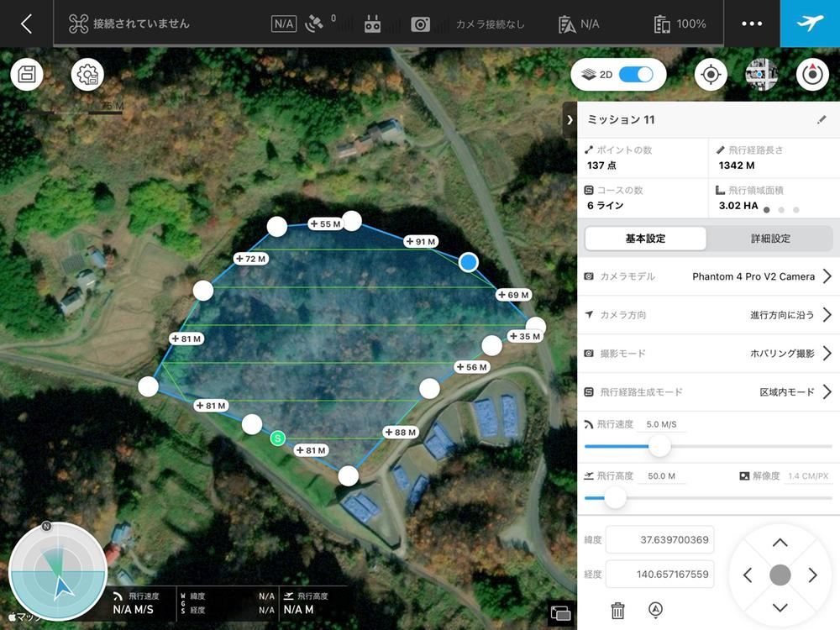The height and width of the screenshot is (630, 840).
Task: Click the save mission disk icon
Action: pyautogui.click(x=27, y=74)
